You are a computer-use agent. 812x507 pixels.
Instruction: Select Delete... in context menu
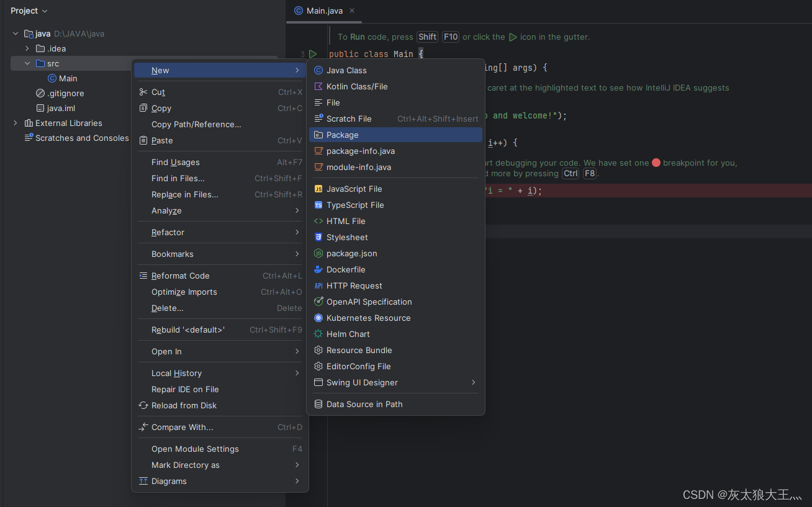pos(220,308)
